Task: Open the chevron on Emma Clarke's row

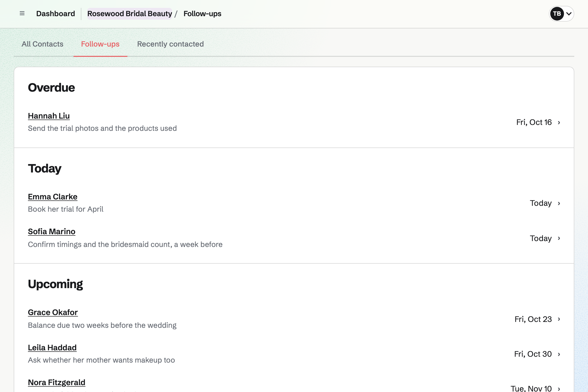Action: [559, 203]
